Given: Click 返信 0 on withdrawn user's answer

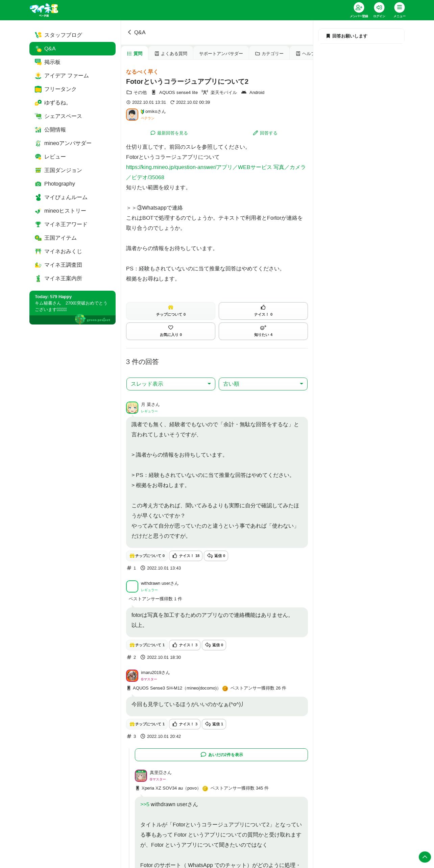Looking at the screenshot, I should pyautogui.click(x=214, y=645).
